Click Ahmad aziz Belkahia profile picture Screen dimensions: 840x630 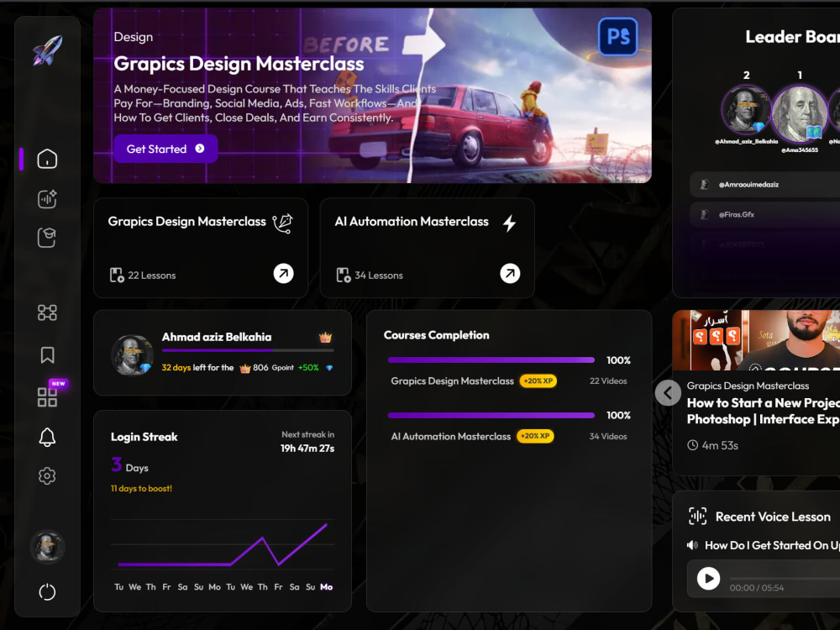click(x=132, y=354)
